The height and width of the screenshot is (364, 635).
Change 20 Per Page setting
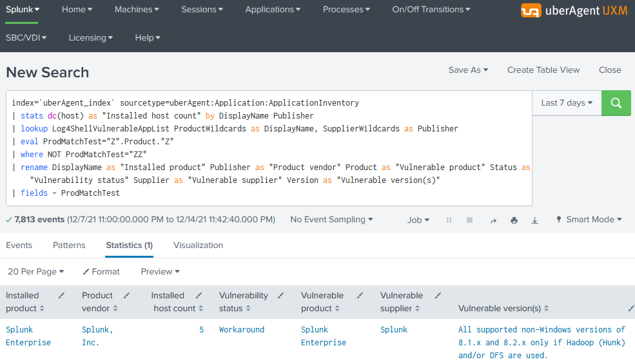coord(35,272)
